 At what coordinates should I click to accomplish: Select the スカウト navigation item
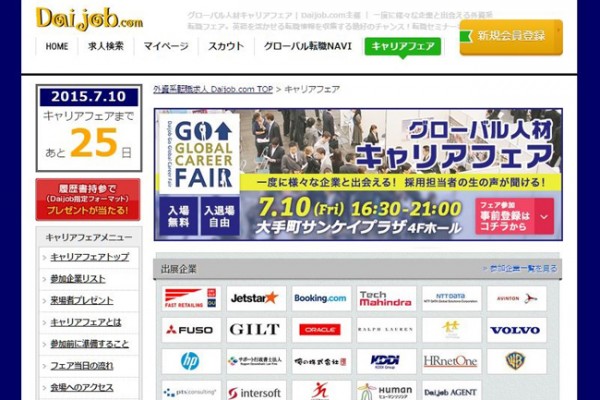pos(226,46)
